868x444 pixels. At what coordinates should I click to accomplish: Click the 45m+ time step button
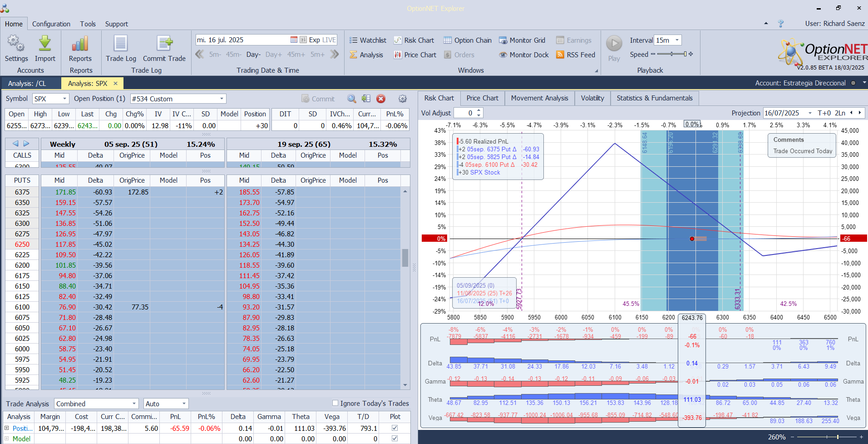click(296, 55)
